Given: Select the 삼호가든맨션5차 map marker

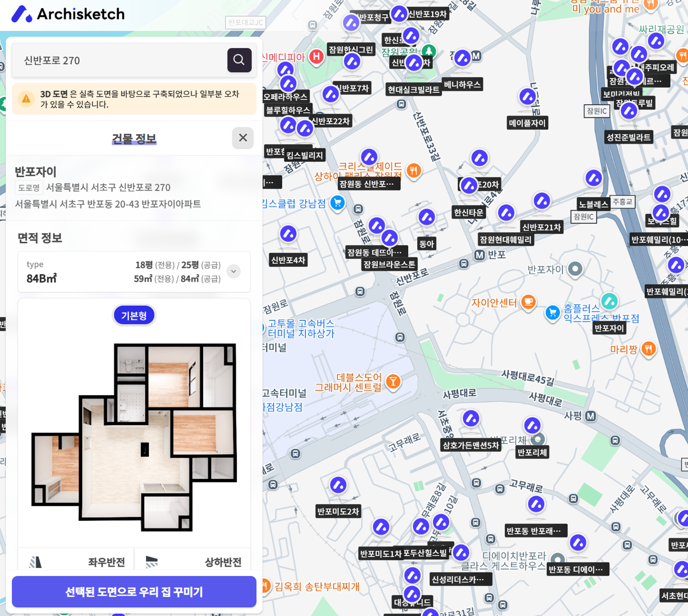Looking at the screenshot, I should tap(471, 419).
